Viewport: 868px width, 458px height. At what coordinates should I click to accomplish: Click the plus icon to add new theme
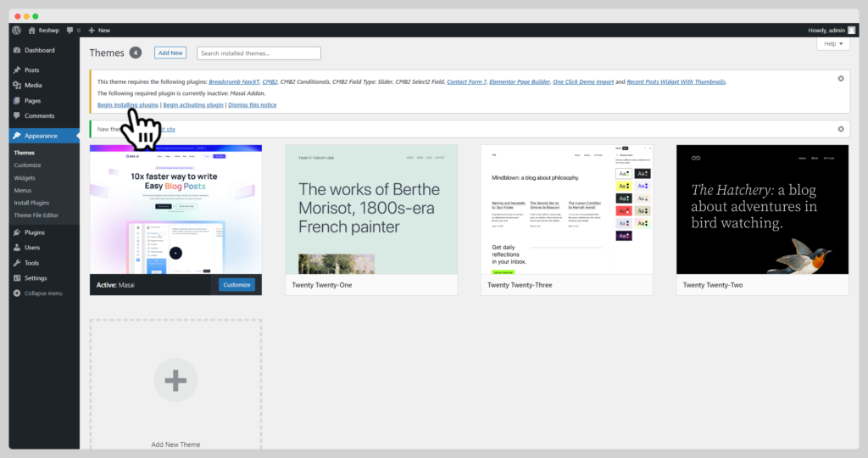click(x=175, y=381)
